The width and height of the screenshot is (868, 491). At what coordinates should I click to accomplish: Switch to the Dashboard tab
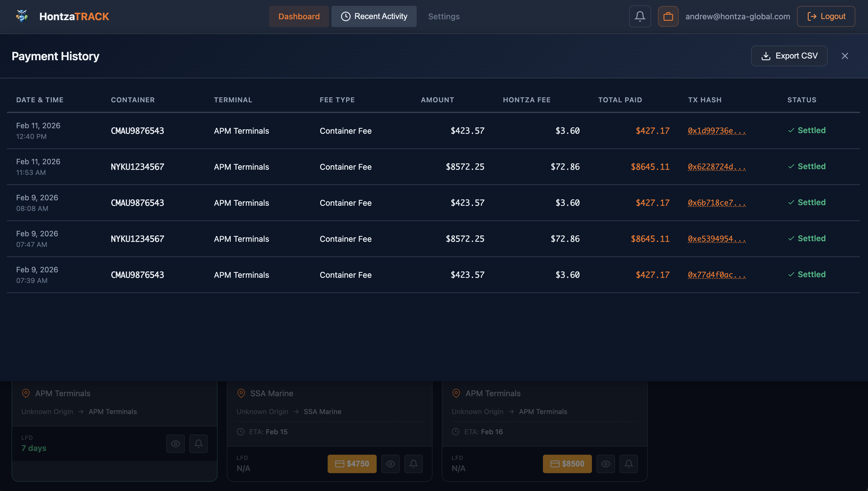click(x=299, y=16)
